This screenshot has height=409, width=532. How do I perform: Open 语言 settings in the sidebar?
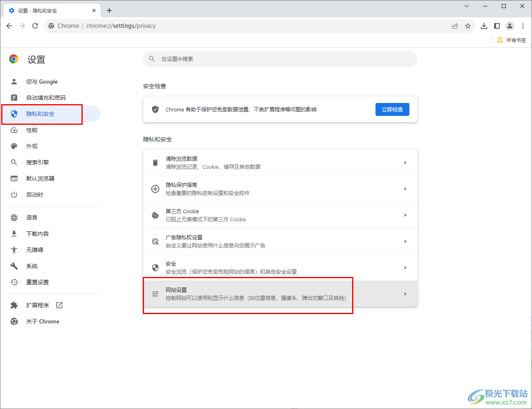51,218
